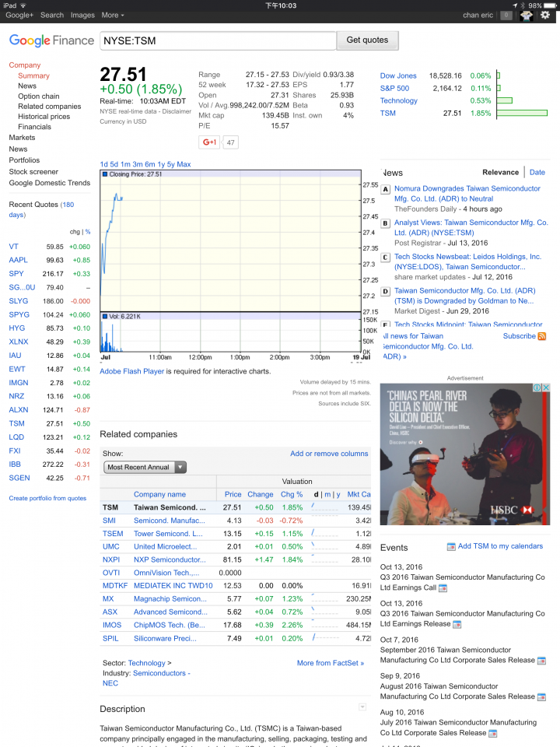Click the Disclaimer link under real-time data
Viewport: 560px width, 747px height.
[177, 111]
